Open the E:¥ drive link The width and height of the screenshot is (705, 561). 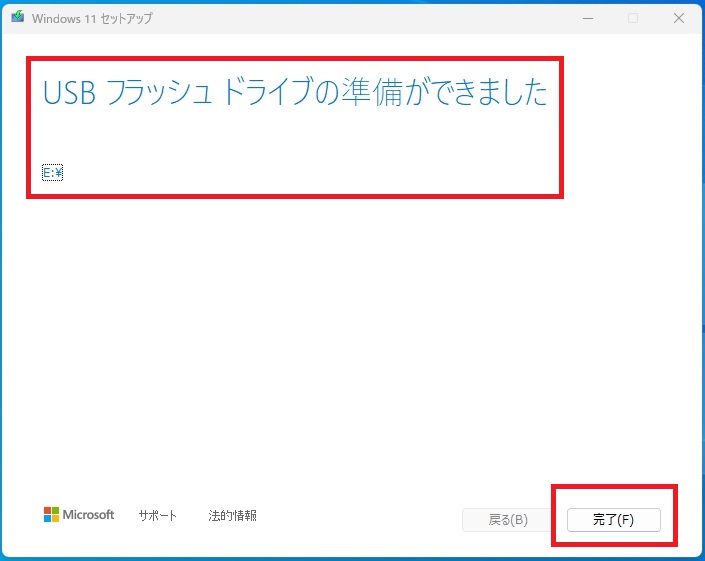[53, 172]
